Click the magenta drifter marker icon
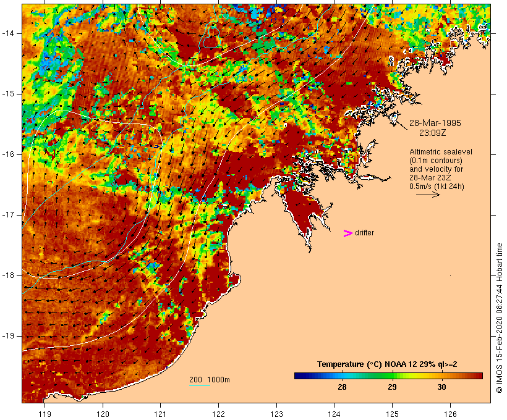Viewport: 507px width, 420px height. [x=347, y=233]
